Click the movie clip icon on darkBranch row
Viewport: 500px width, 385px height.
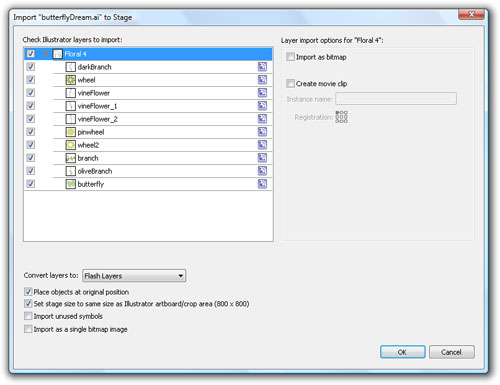(x=262, y=67)
